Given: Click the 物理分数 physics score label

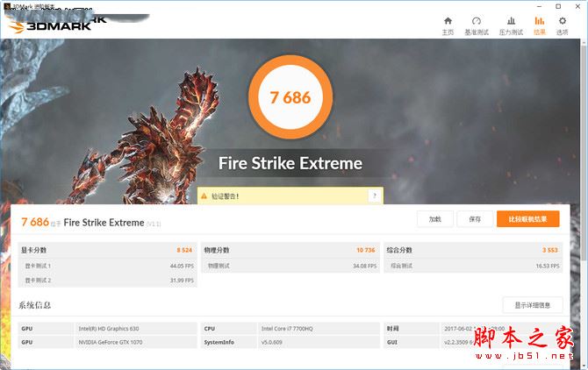Looking at the screenshot, I should pos(217,250).
